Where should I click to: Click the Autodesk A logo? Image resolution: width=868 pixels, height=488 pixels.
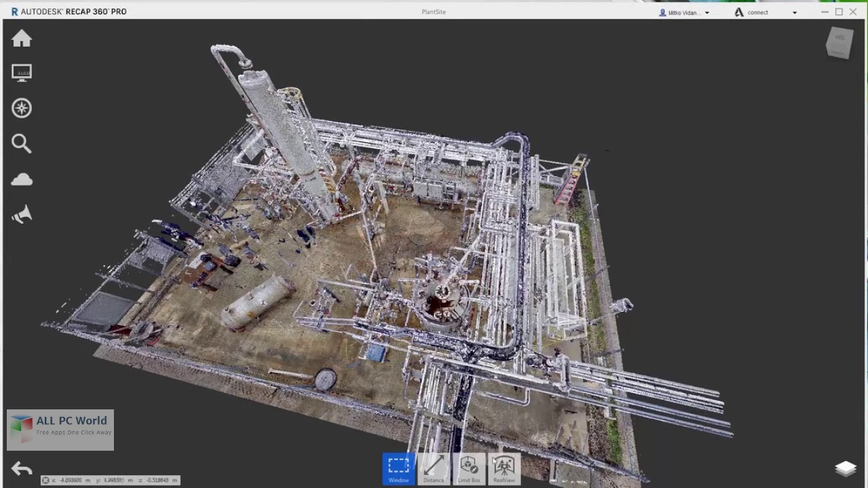[738, 12]
